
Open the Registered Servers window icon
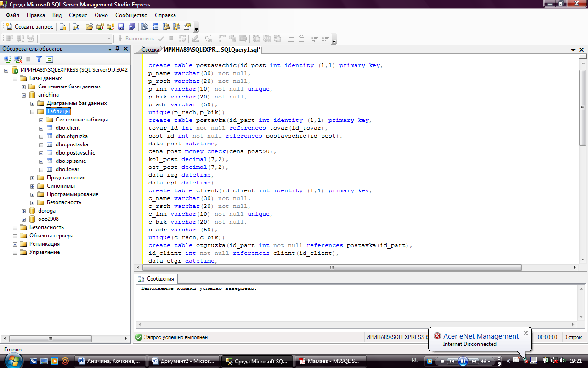(x=145, y=27)
